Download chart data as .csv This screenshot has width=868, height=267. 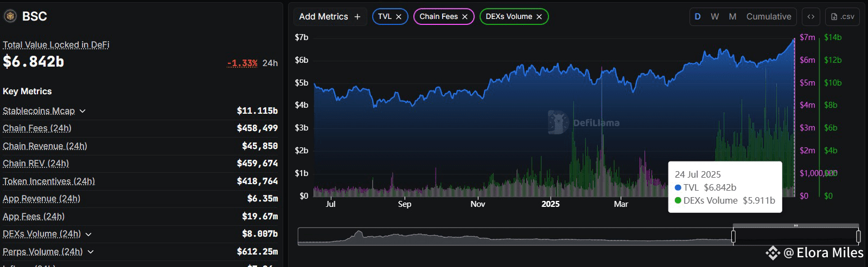coord(843,17)
